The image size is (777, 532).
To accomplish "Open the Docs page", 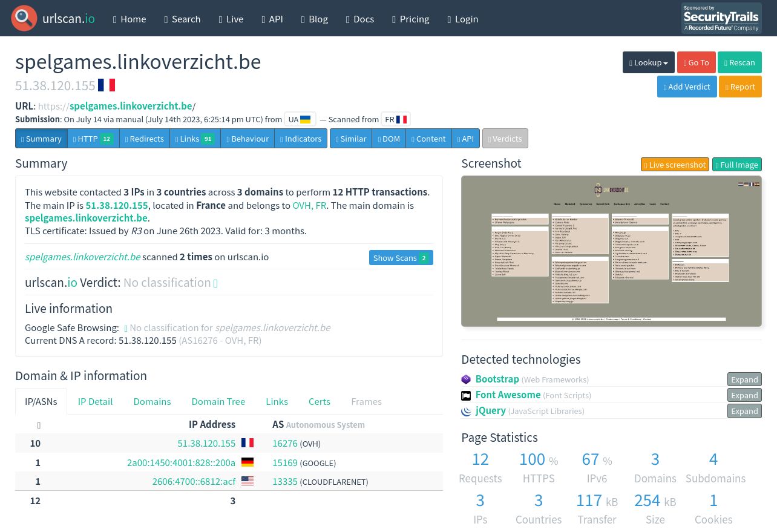I will click(x=360, y=19).
